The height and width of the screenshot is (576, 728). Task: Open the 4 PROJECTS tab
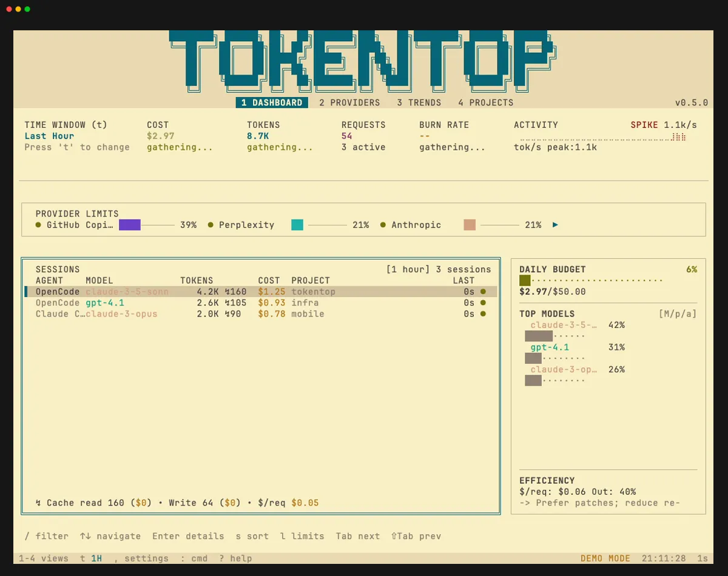(485, 102)
